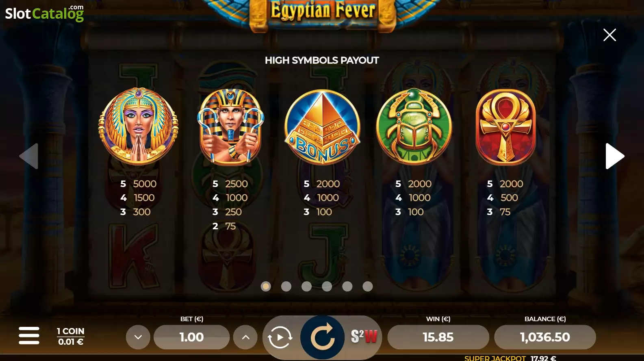
Task: Jump to the third paytable page dot
Action: point(306,287)
